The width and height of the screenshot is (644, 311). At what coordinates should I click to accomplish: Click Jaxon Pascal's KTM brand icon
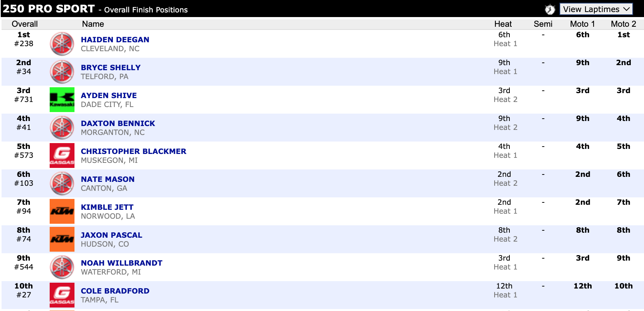62,239
